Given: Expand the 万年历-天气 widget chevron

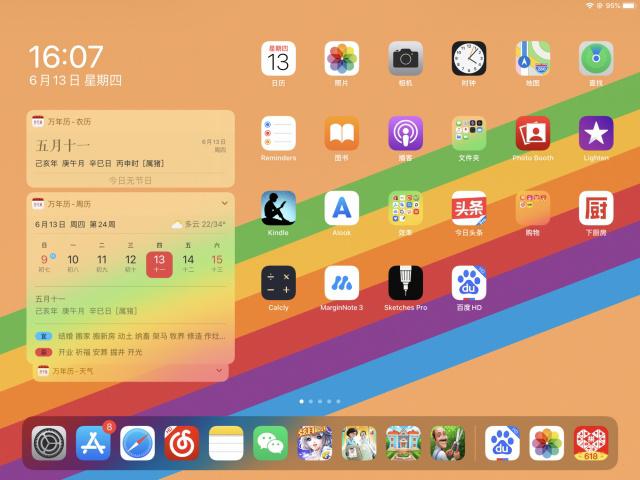Looking at the screenshot, I should [x=219, y=371].
